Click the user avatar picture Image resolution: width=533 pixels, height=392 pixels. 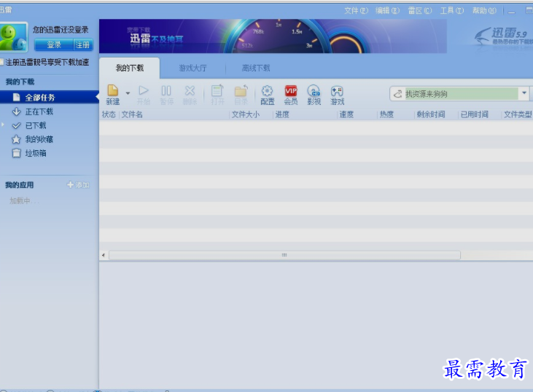pos(14,36)
